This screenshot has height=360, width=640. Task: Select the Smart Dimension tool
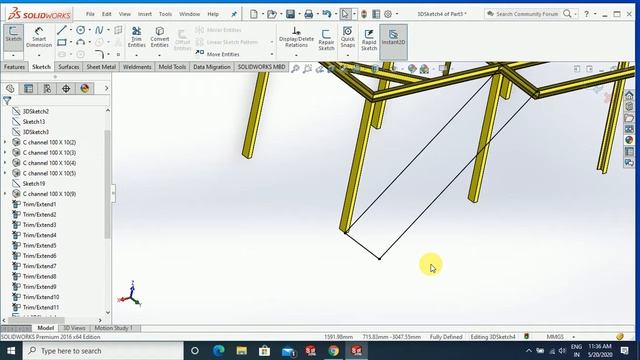[39, 37]
